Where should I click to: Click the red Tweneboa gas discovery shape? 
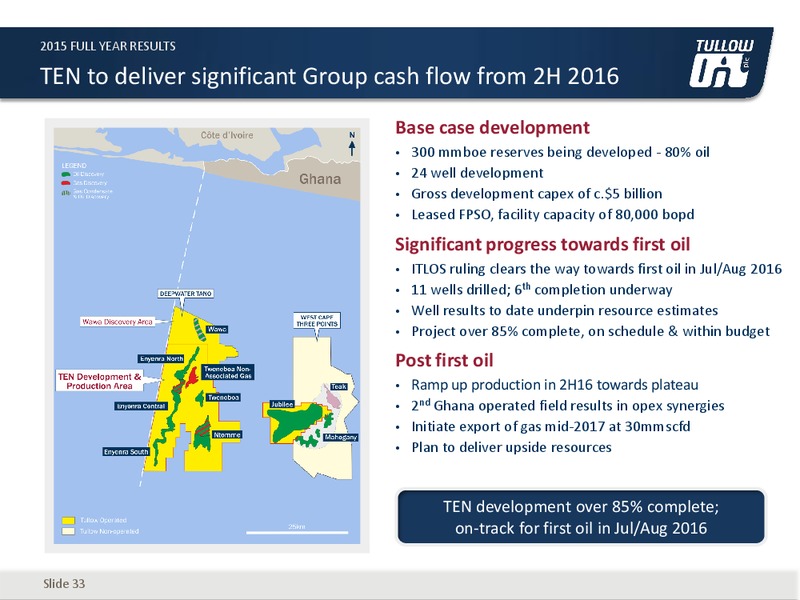coord(192,377)
